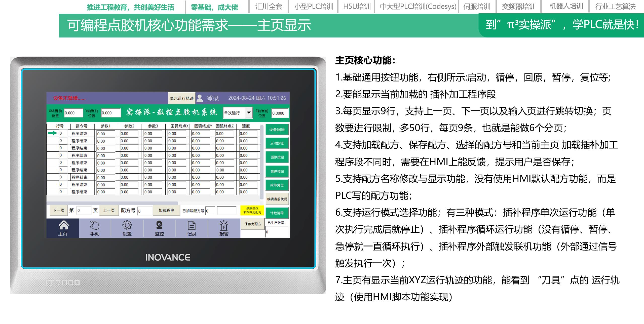Open the 设置 gear icon
644x324 pixels.
click(127, 225)
